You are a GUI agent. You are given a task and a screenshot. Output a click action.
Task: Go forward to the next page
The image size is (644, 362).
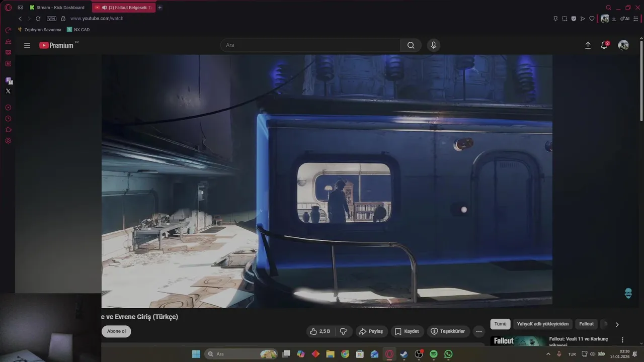click(29, 19)
